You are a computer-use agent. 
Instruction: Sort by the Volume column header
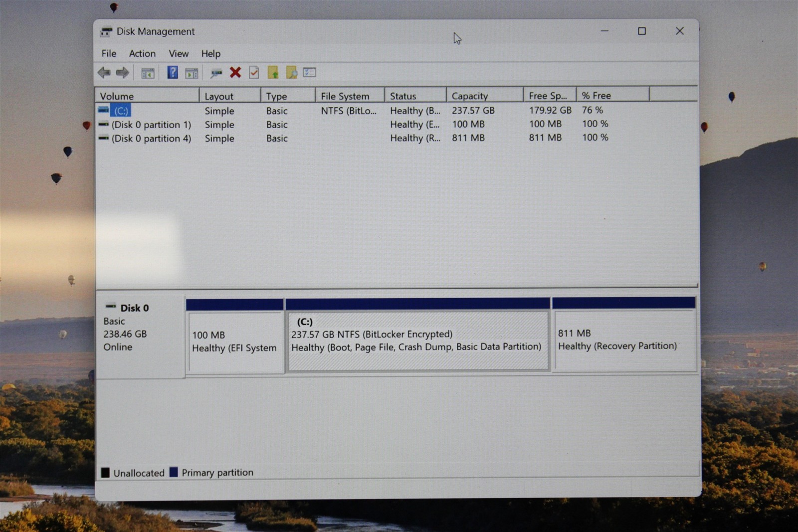[x=147, y=96]
